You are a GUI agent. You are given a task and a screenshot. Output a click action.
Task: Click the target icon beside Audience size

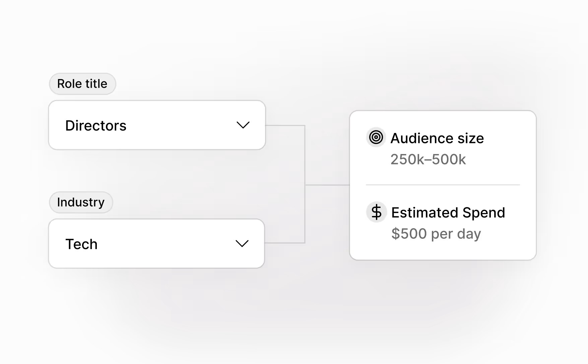(x=376, y=137)
